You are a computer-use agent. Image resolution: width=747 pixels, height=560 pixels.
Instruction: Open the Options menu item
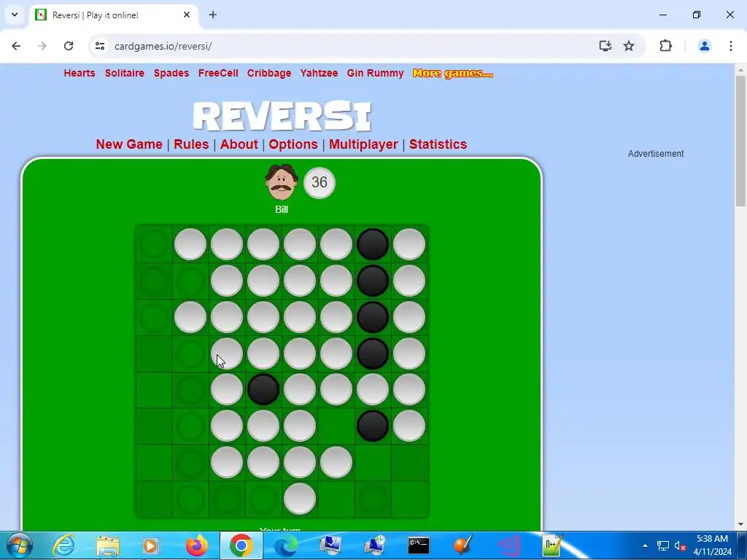(x=293, y=144)
